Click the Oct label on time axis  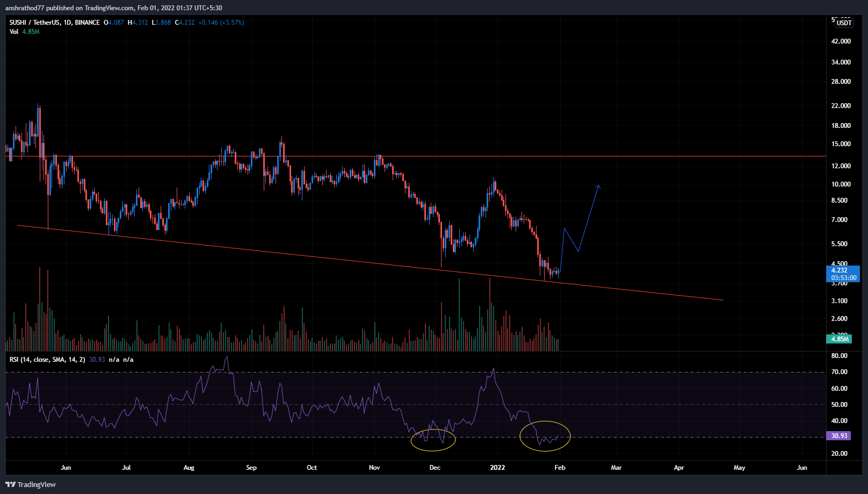(x=312, y=468)
